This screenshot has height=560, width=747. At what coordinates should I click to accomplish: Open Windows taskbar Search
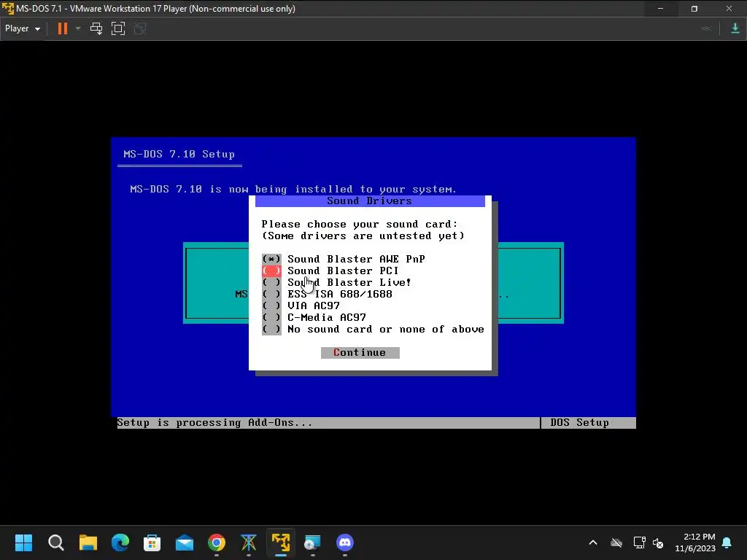pyautogui.click(x=55, y=542)
